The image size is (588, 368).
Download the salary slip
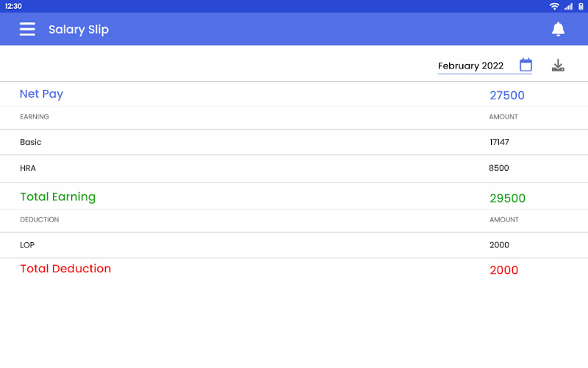(x=558, y=66)
